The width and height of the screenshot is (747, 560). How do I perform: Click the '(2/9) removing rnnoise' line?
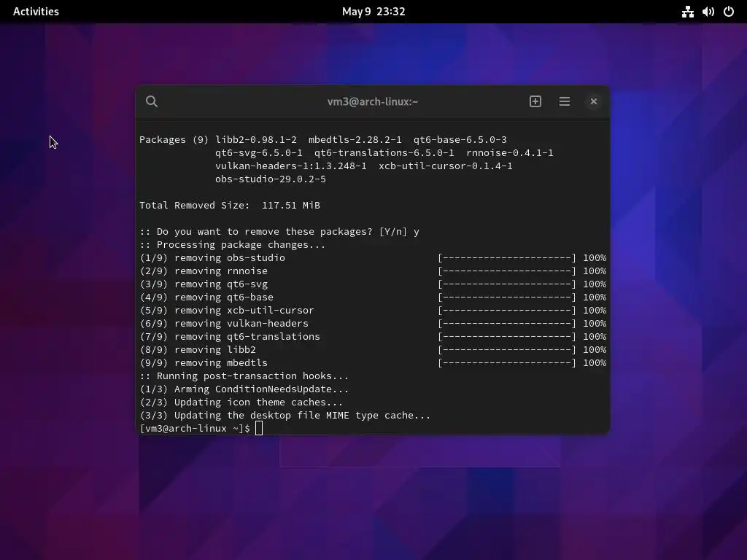(x=204, y=271)
